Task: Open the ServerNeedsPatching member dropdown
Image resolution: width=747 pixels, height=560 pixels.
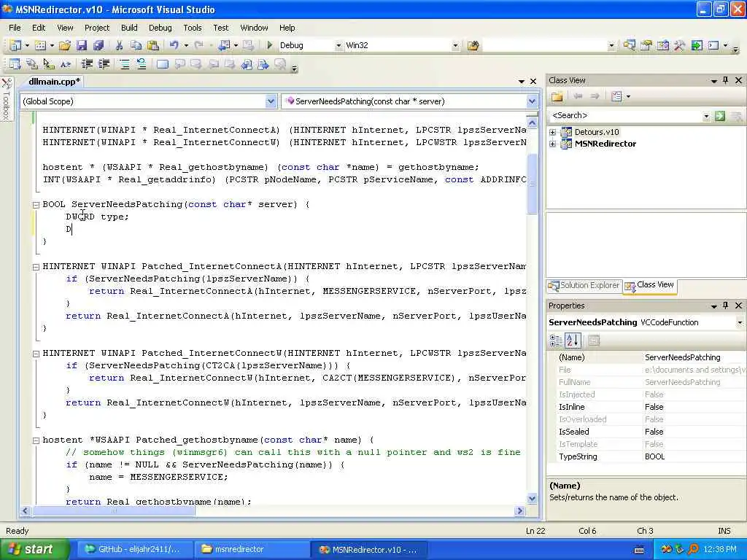Action: (x=532, y=101)
